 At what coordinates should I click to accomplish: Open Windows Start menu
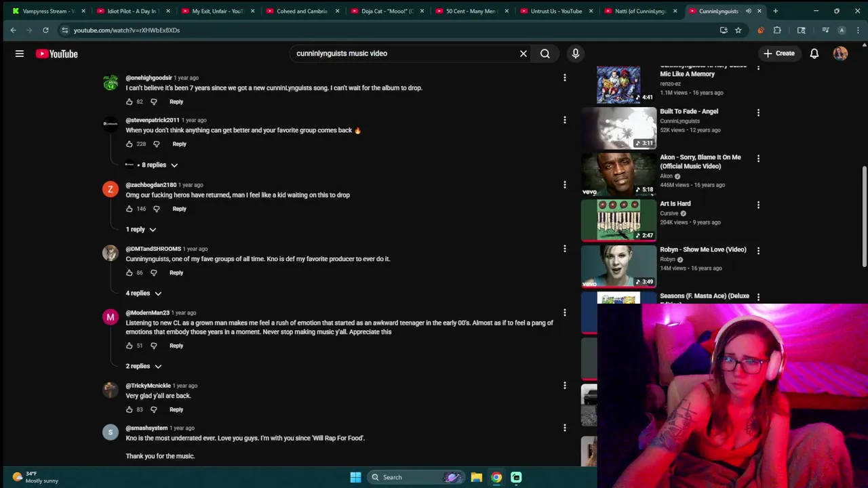click(x=355, y=477)
